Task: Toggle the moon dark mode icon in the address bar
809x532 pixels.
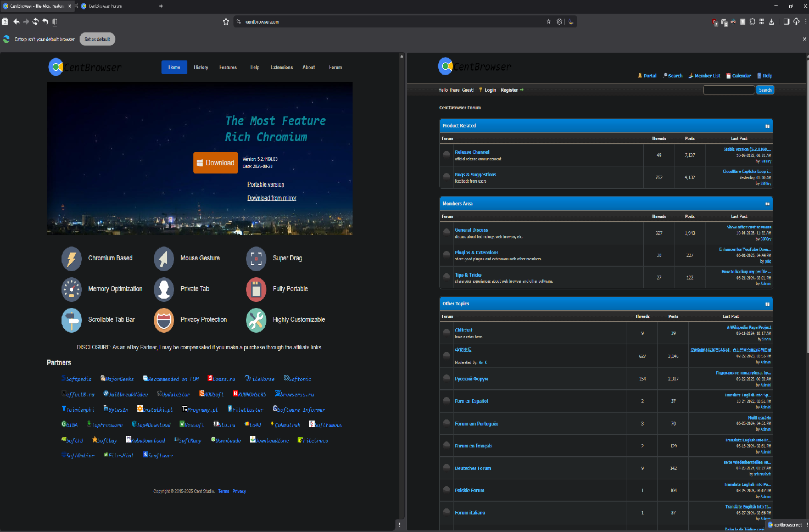Action: (571, 22)
